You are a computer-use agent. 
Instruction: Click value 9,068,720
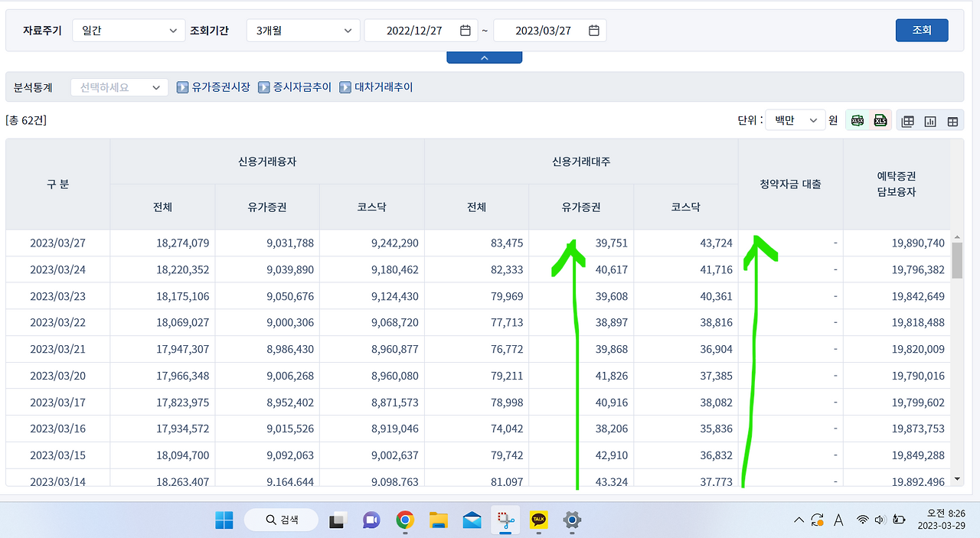point(394,323)
